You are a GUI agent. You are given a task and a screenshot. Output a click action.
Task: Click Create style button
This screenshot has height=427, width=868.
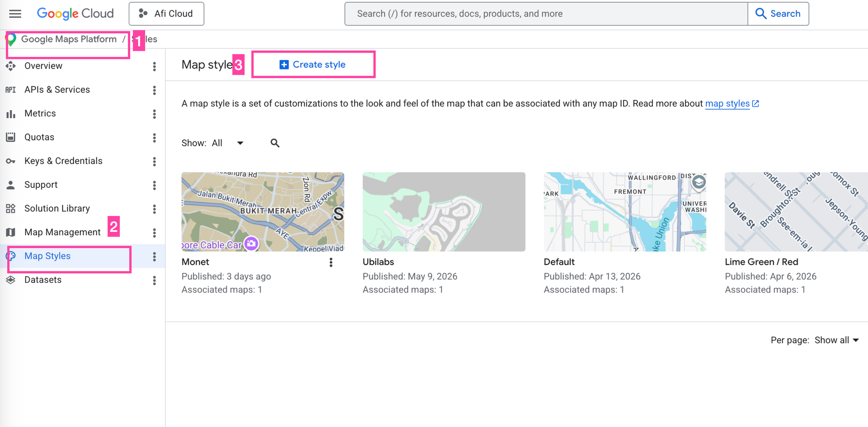(x=313, y=65)
